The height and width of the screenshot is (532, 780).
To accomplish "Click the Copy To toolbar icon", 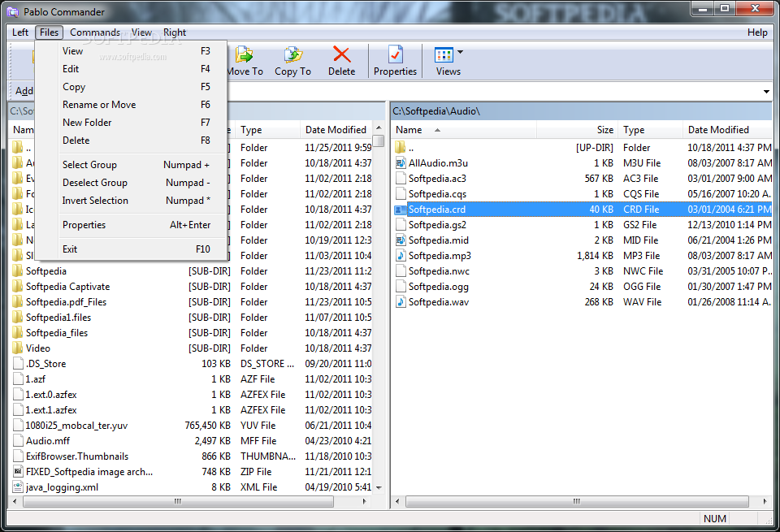I will click(x=293, y=54).
